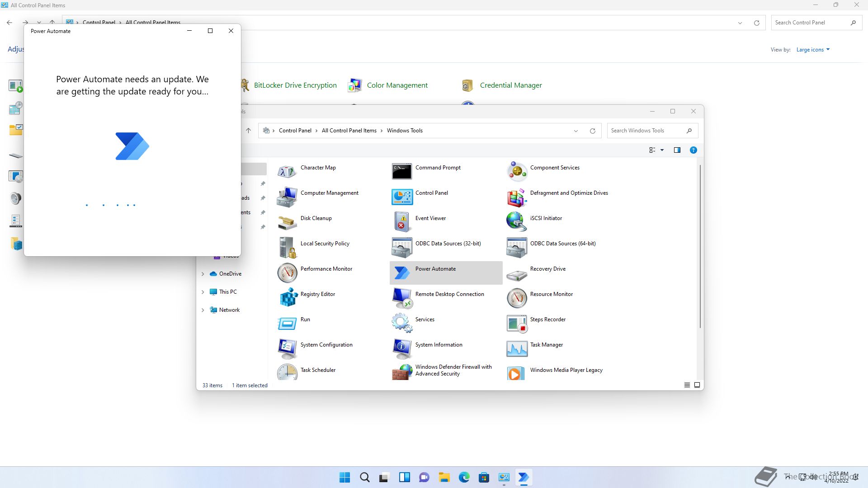This screenshot has width=868, height=488.
Task: Open BitLocker Drive Encryption link
Action: [x=295, y=85]
